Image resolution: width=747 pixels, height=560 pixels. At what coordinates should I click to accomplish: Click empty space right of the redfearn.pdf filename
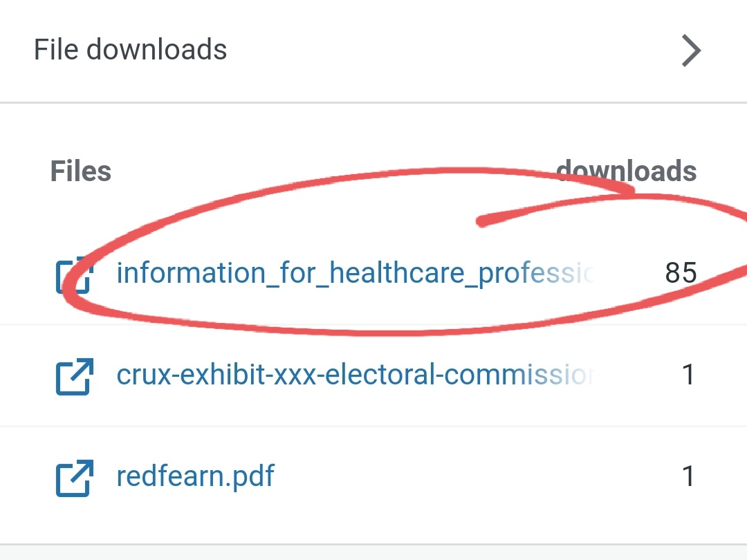tap(450, 477)
